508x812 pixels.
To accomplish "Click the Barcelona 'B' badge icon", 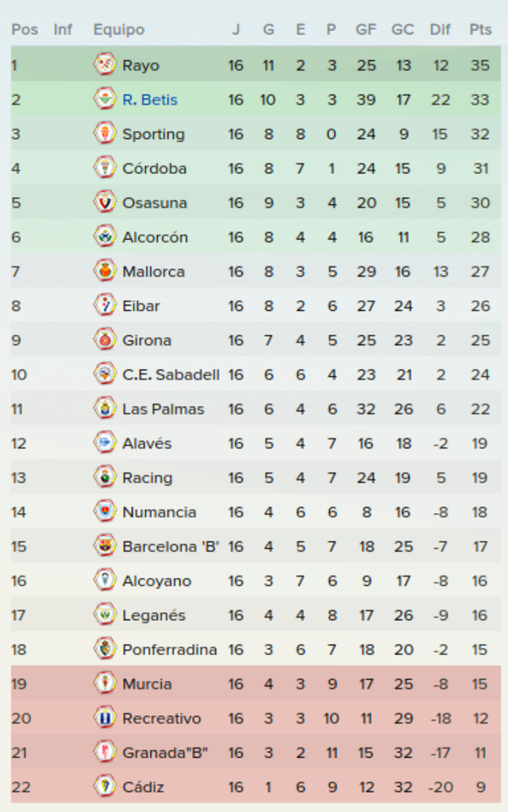I will [x=105, y=546].
